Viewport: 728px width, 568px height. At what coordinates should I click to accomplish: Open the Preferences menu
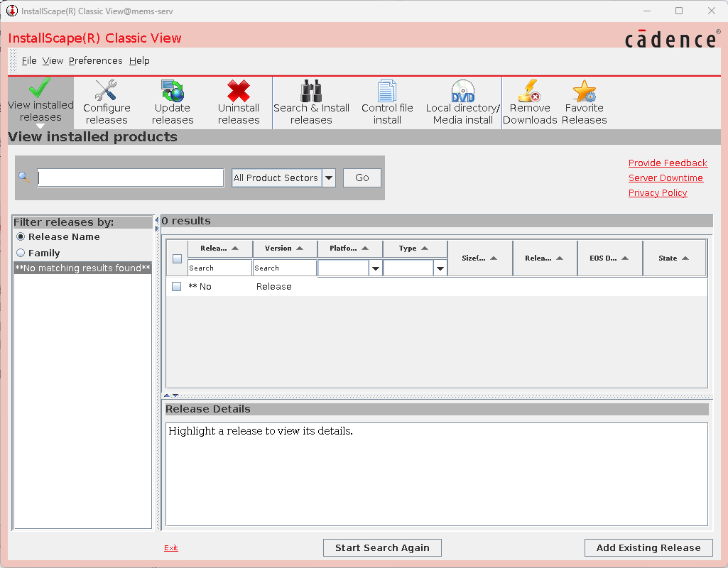pyautogui.click(x=96, y=61)
